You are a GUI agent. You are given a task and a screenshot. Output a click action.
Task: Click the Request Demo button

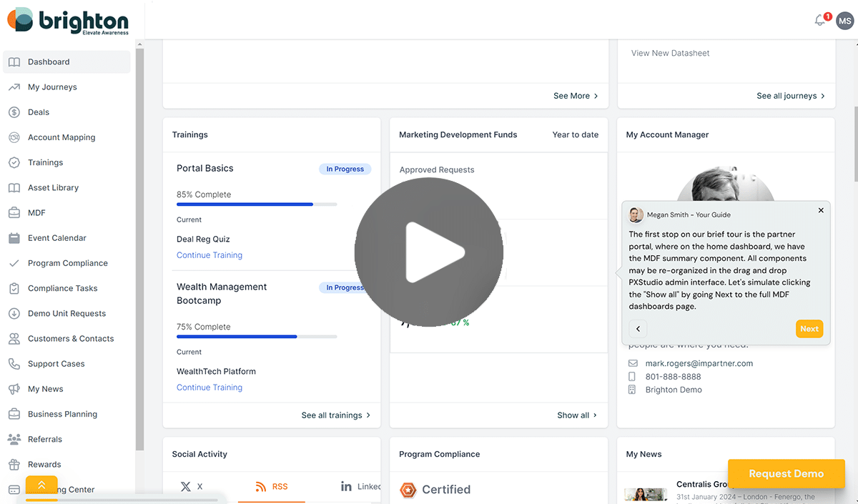[x=786, y=474]
